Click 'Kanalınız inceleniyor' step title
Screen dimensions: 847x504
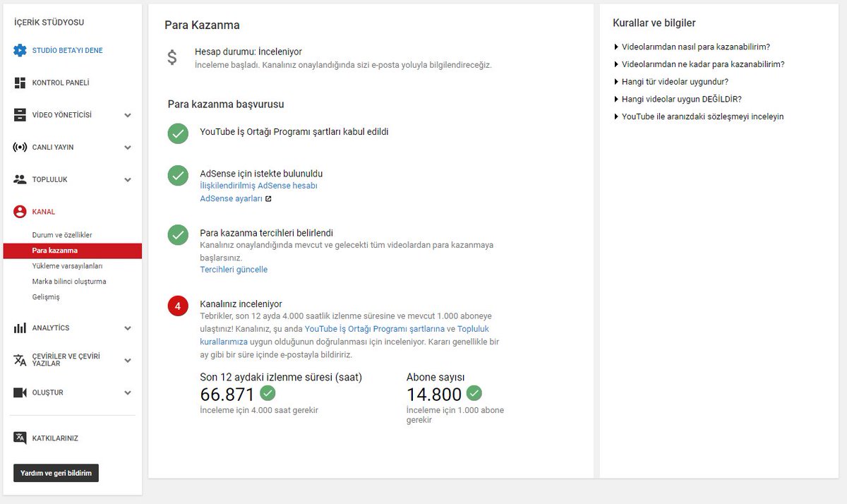pos(241,304)
